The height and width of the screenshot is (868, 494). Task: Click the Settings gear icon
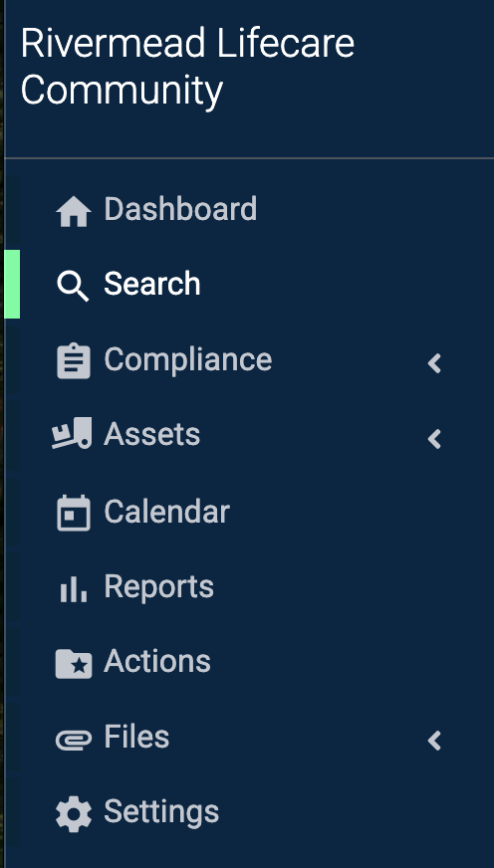point(73,814)
